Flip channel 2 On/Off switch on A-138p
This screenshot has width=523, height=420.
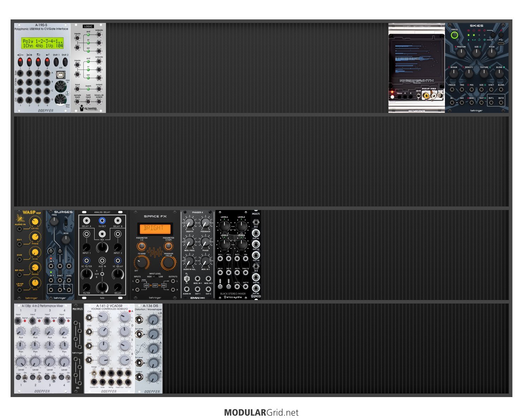pos(40,377)
